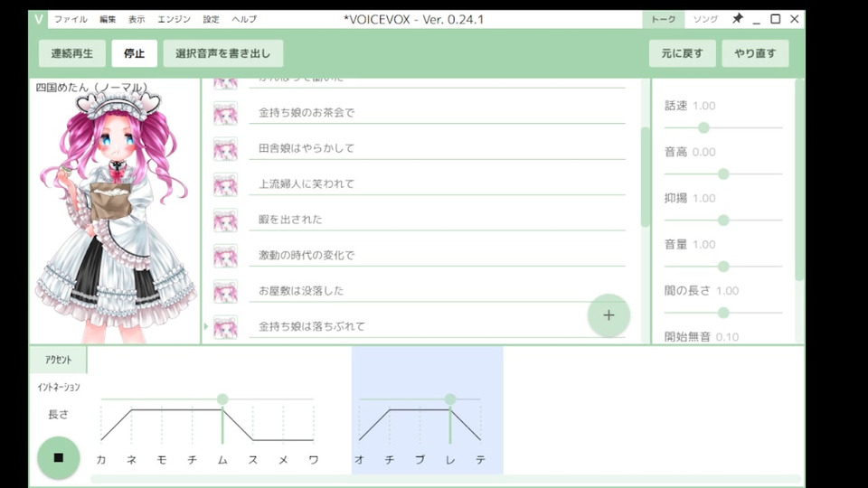Adjust the 間の長さ slider handle

[723, 314]
